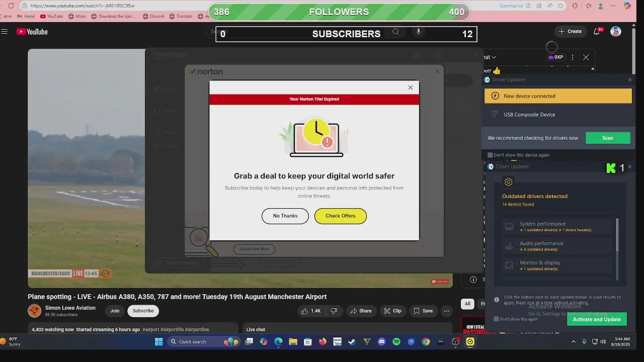Open the 0XP chat points badge
This screenshot has height=362, width=644.
pyautogui.click(x=556, y=57)
